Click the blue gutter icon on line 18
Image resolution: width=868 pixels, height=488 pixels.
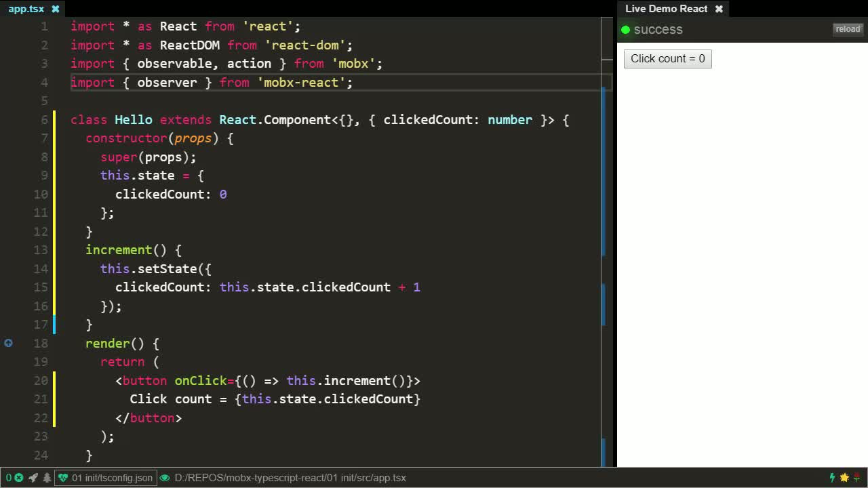click(x=8, y=343)
